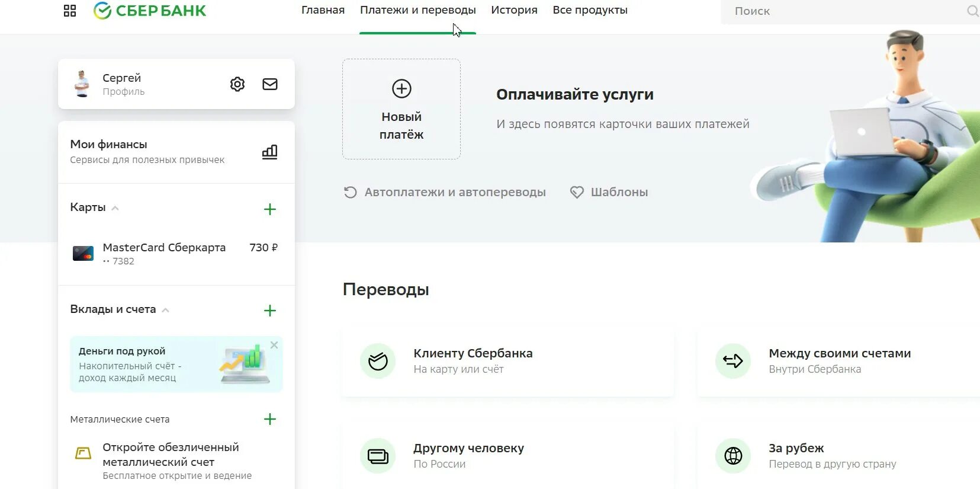Image resolution: width=980 pixels, height=489 pixels.
Task: Open the История tab
Action: [514, 10]
